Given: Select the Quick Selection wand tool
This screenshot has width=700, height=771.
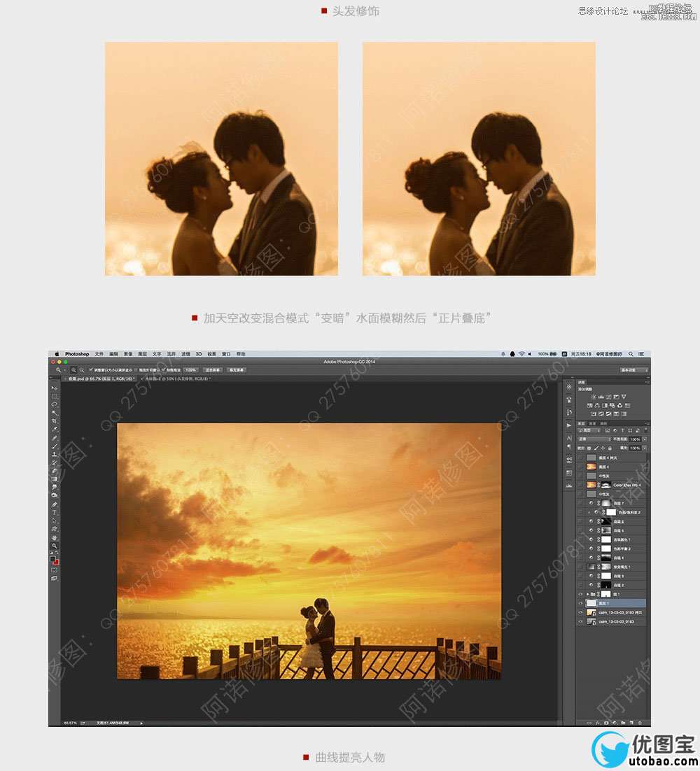Looking at the screenshot, I should (x=54, y=413).
